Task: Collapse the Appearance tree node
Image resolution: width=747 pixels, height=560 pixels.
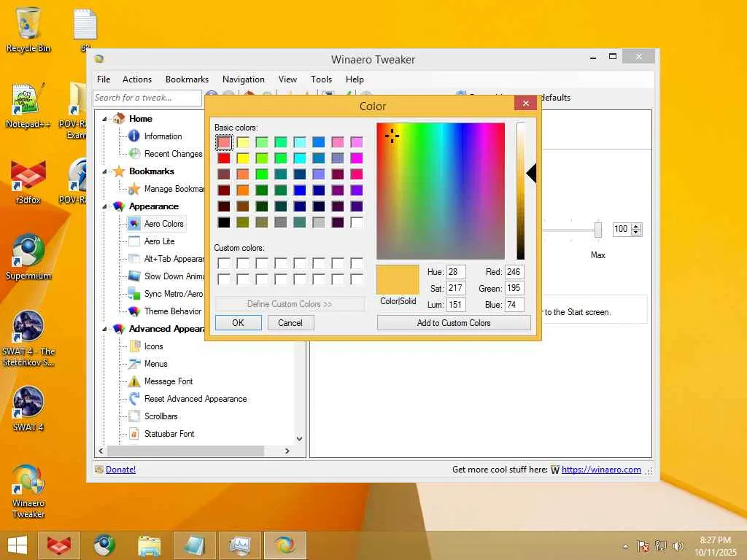Action: [104, 206]
